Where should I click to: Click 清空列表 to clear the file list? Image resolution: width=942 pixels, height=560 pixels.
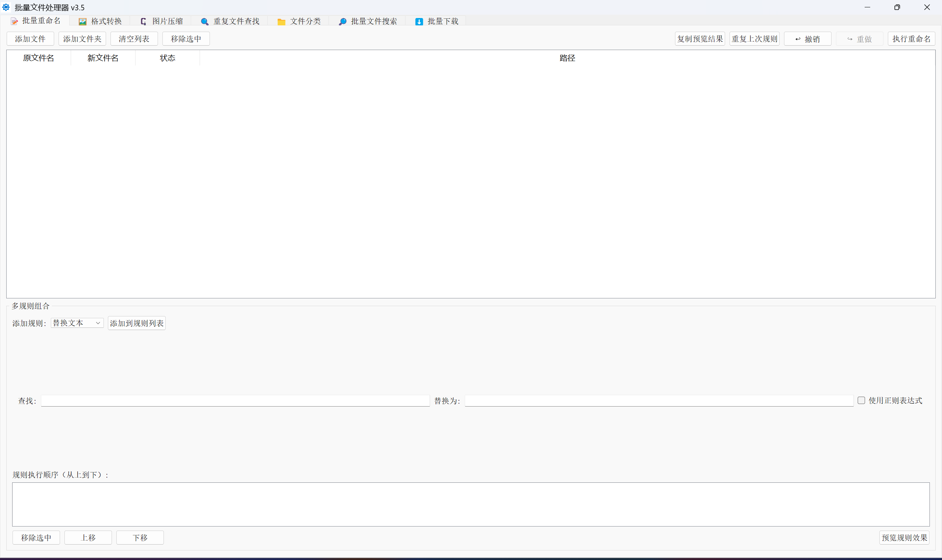(134, 39)
